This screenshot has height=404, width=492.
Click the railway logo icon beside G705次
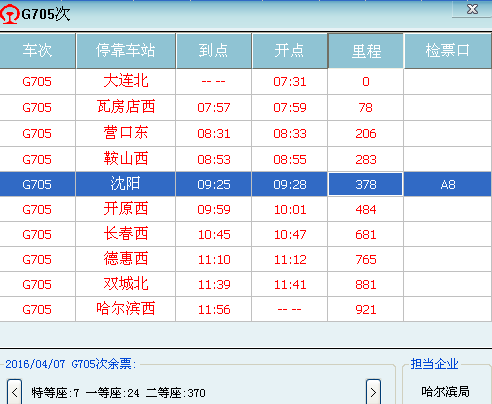tap(9, 14)
